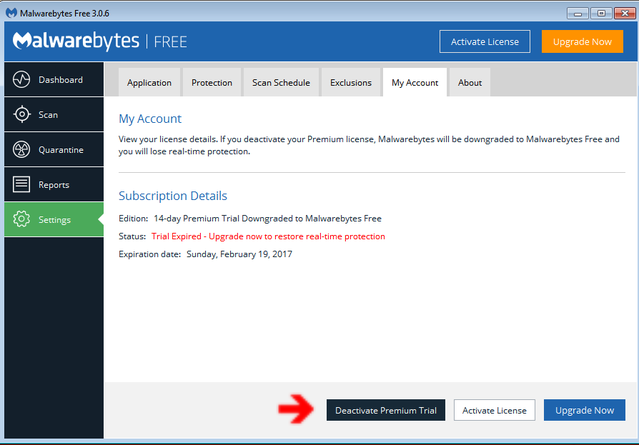
Task: Click the Malwarebytes logo in header
Action: [x=76, y=41]
